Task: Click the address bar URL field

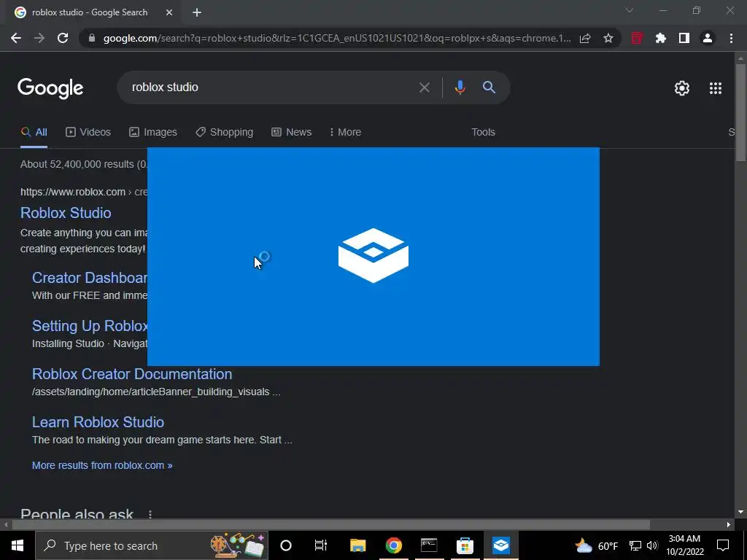Action: coord(337,38)
